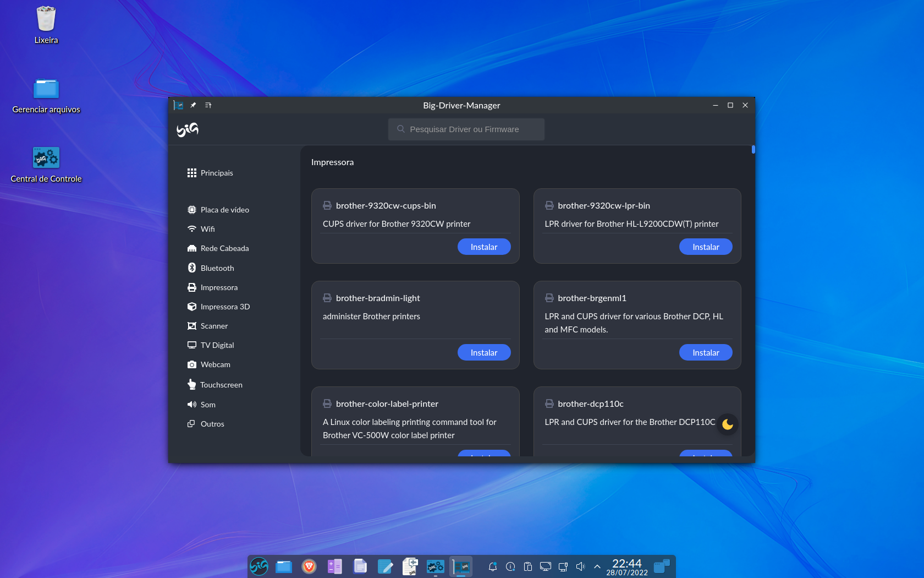Open Central de Controle gears icon in taskbar
The height and width of the screenshot is (578, 924).
(436, 566)
